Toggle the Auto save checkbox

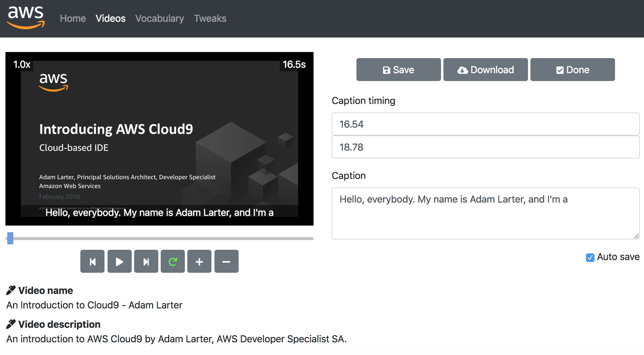[x=590, y=257]
